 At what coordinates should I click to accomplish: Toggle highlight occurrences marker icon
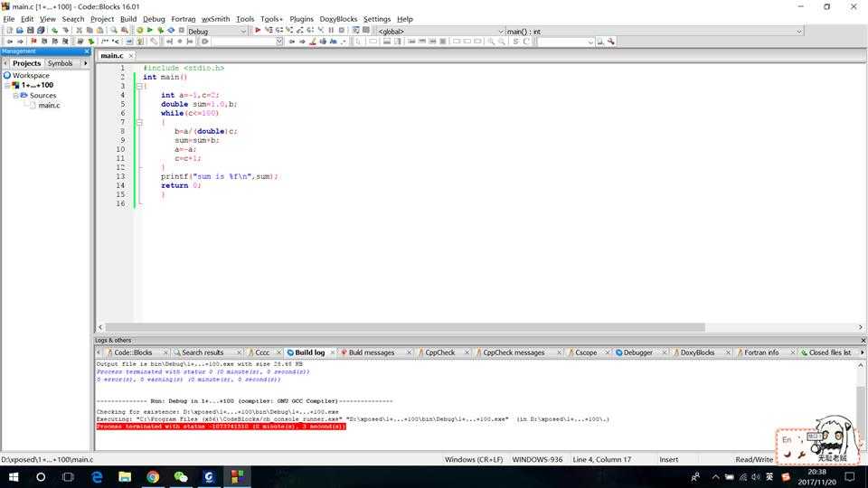313,42
